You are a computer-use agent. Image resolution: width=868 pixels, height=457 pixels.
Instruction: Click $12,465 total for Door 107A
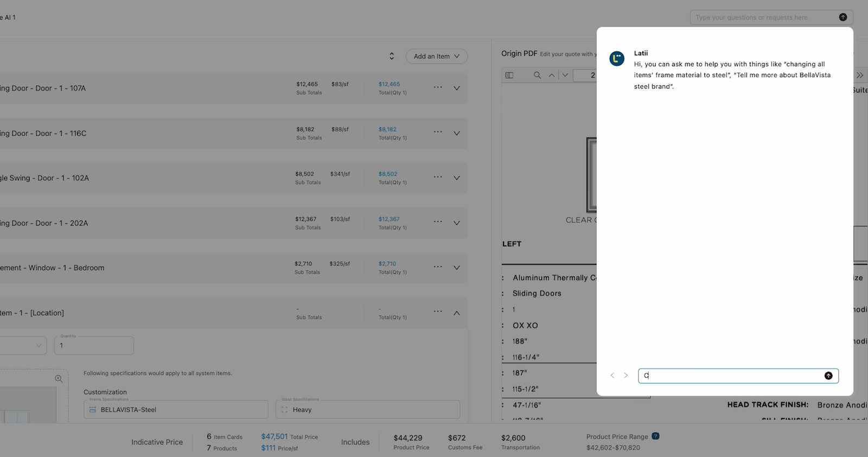pyautogui.click(x=389, y=84)
